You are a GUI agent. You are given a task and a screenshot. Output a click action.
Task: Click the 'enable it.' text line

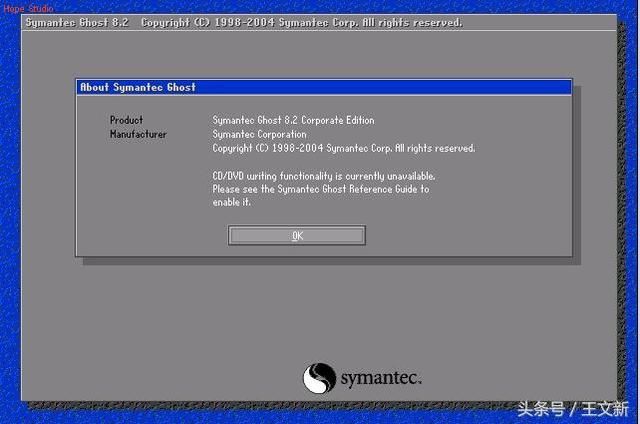(231, 202)
